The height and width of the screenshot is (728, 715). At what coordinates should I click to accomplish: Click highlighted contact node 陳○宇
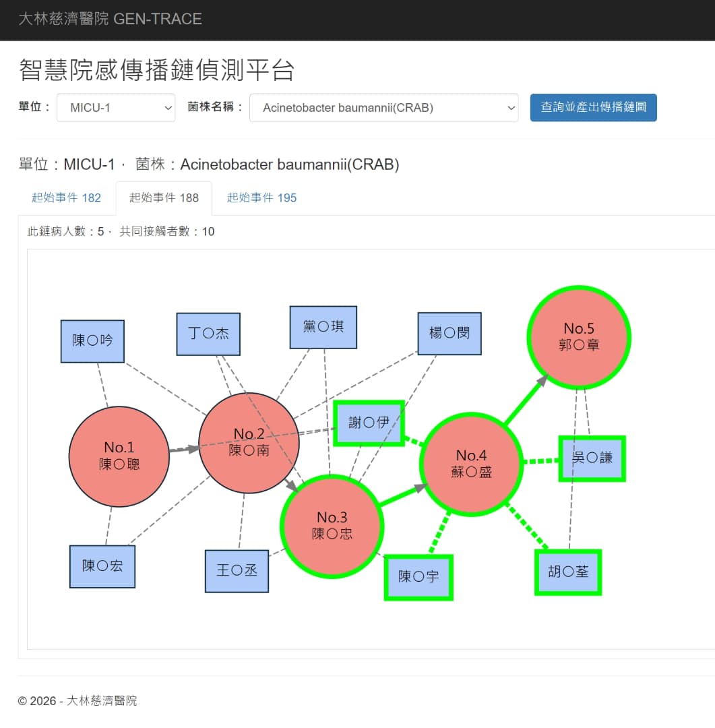(x=418, y=577)
